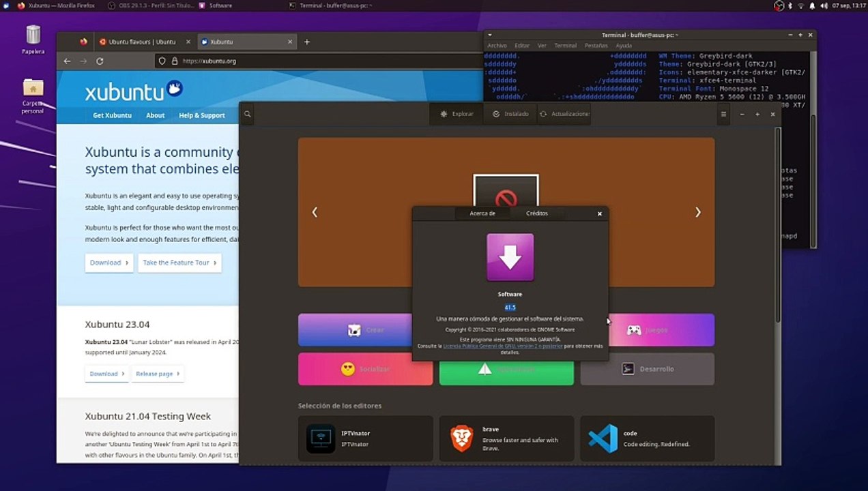Image resolution: width=868 pixels, height=491 pixels.
Task: Click Download under Xubuntu 23.04
Action: point(108,374)
